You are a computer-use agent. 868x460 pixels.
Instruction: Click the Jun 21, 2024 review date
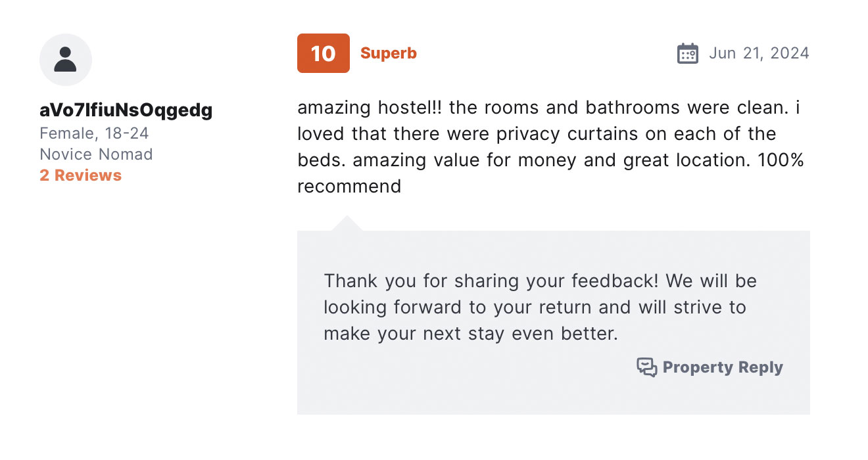click(759, 53)
